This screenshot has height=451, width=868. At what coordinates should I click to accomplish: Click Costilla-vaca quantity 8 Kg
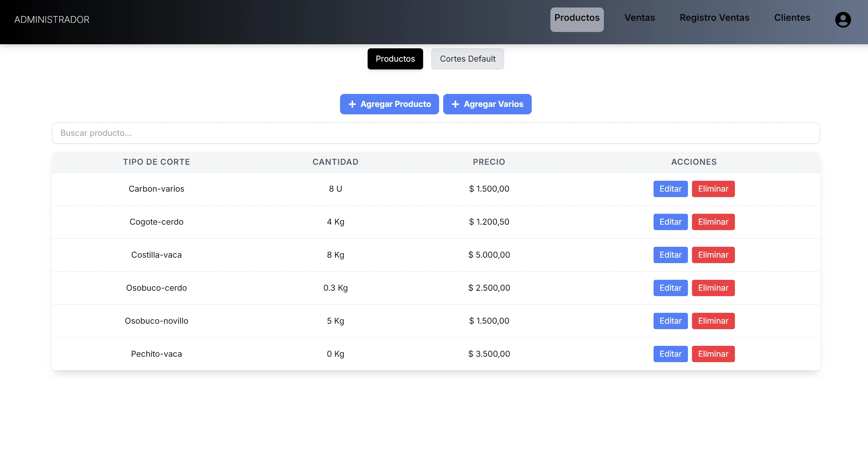click(x=335, y=255)
